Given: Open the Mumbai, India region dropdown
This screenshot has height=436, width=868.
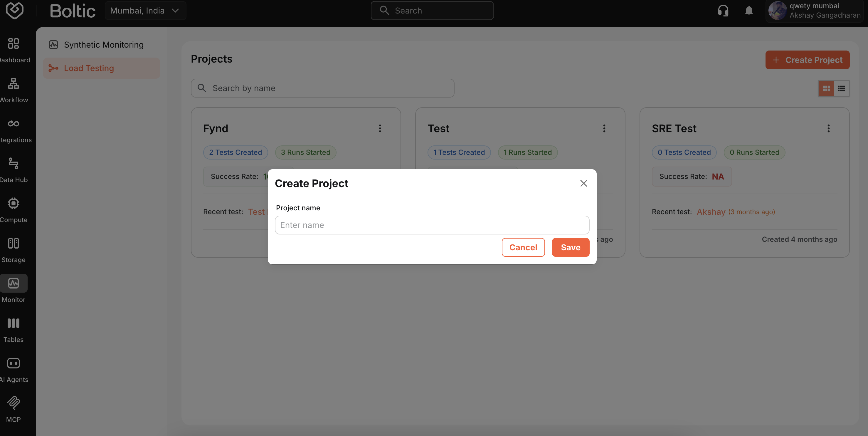Looking at the screenshot, I should [146, 11].
